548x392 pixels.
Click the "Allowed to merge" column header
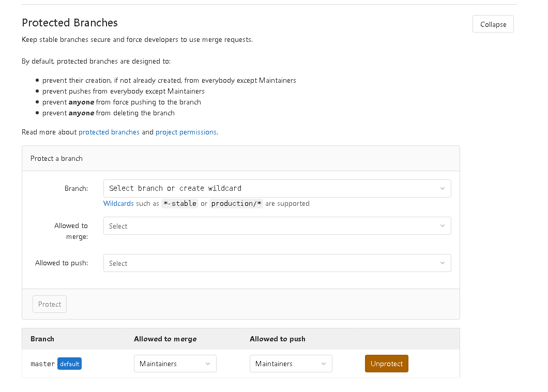point(165,339)
